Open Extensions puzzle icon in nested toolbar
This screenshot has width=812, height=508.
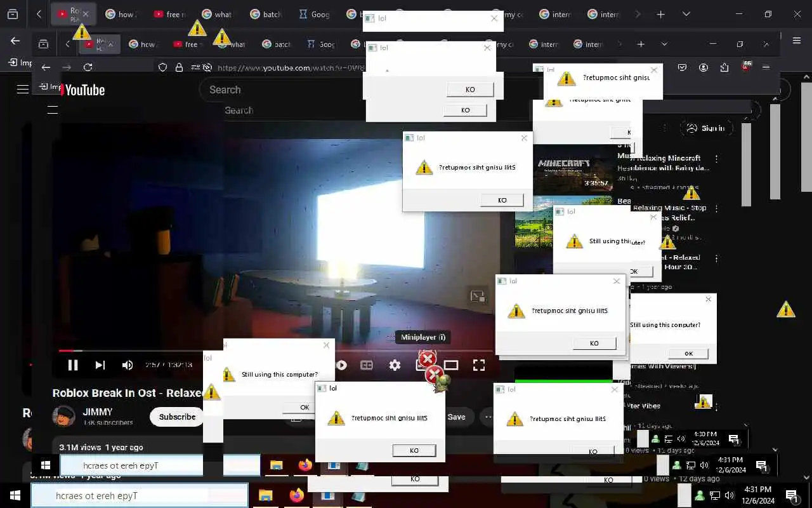pos(724,67)
